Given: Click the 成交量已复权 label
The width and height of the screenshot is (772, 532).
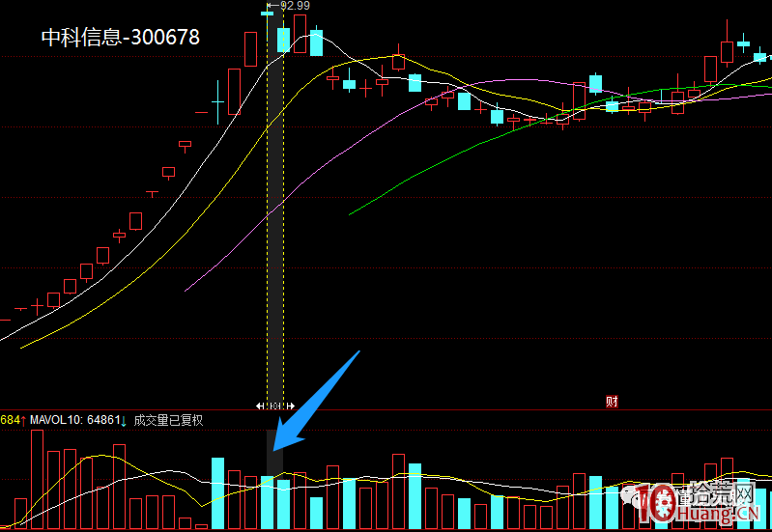Looking at the screenshot, I should pos(168,420).
